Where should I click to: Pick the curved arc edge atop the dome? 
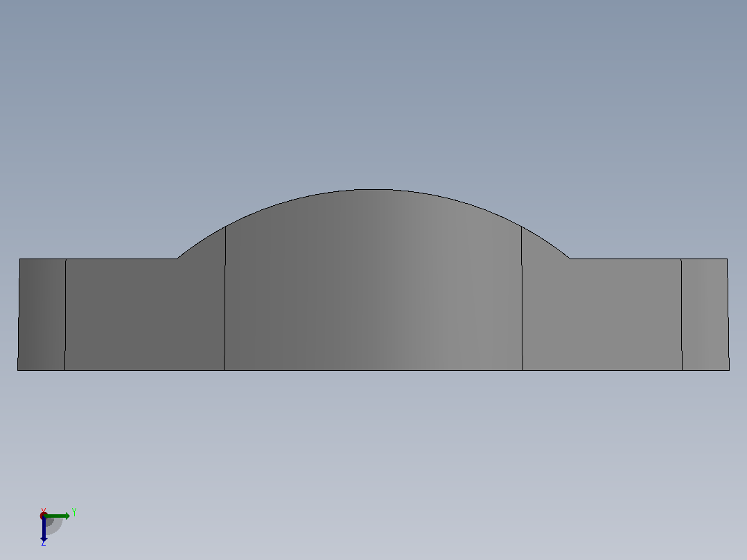[x=373, y=190]
